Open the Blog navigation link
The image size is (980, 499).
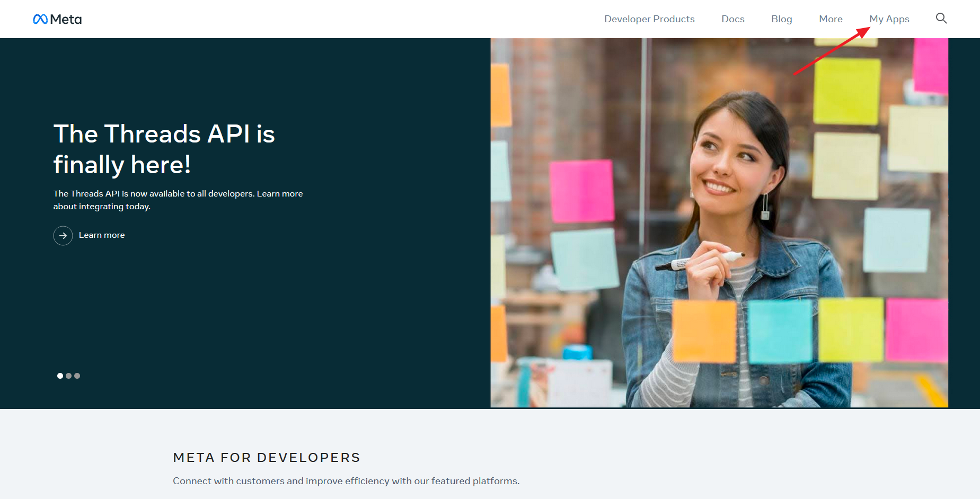[782, 19]
